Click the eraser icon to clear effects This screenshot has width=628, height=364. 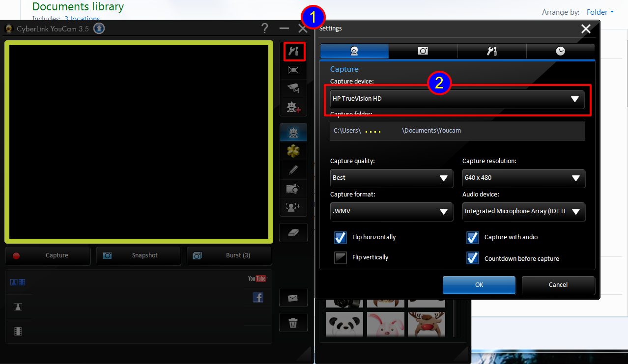(x=293, y=233)
